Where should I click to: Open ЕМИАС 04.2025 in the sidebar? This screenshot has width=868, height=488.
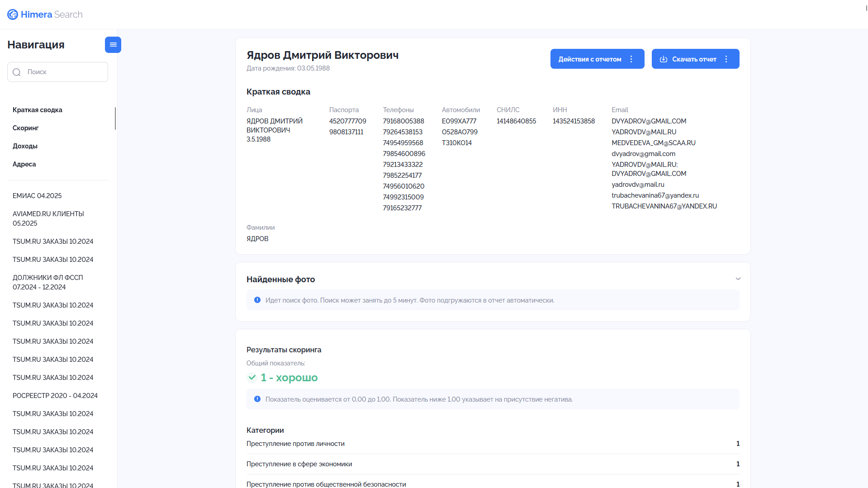[x=37, y=196]
